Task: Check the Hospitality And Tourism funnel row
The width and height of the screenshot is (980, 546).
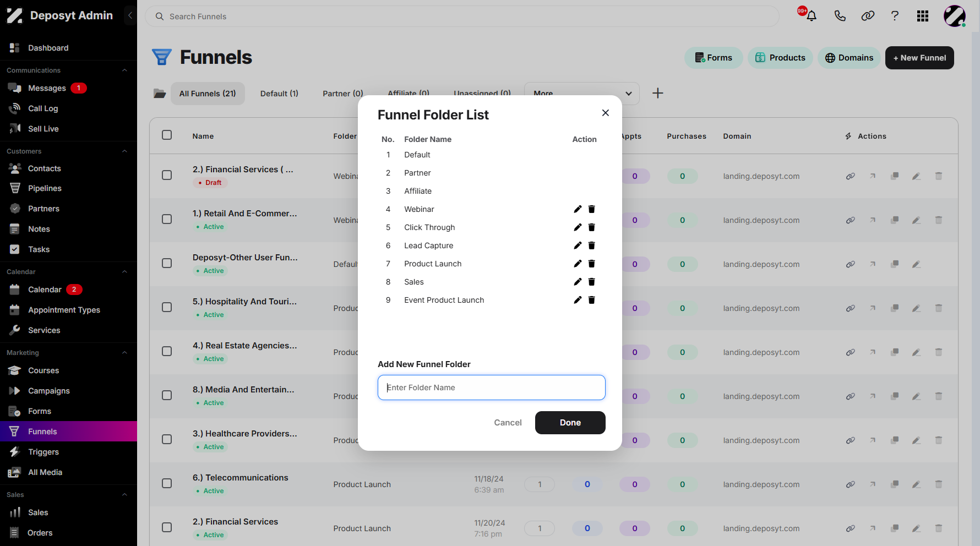Action: (167, 307)
